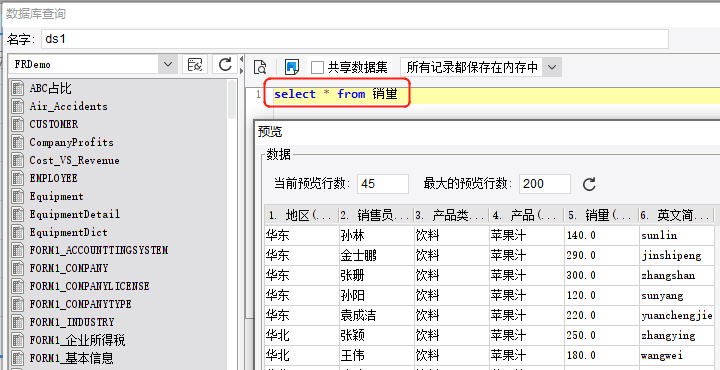Click the 4. 产品 column header
The width and height of the screenshot is (720, 370).
pyautogui.click(x=526, y=215)
